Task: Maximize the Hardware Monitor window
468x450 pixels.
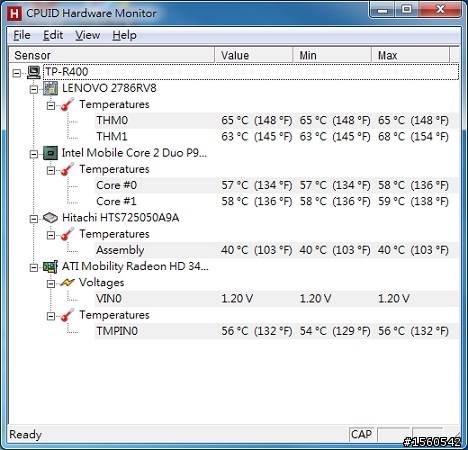Action: [x=406, y=10]
